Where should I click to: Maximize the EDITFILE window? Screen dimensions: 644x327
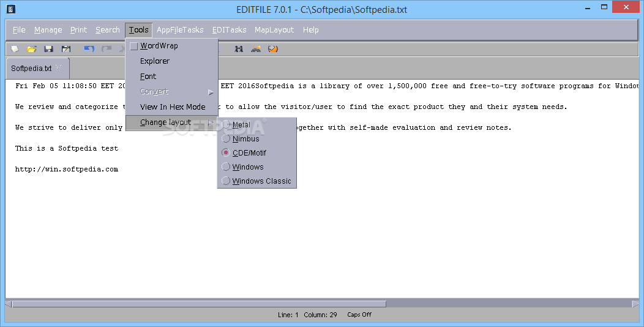tap(604, 7)
